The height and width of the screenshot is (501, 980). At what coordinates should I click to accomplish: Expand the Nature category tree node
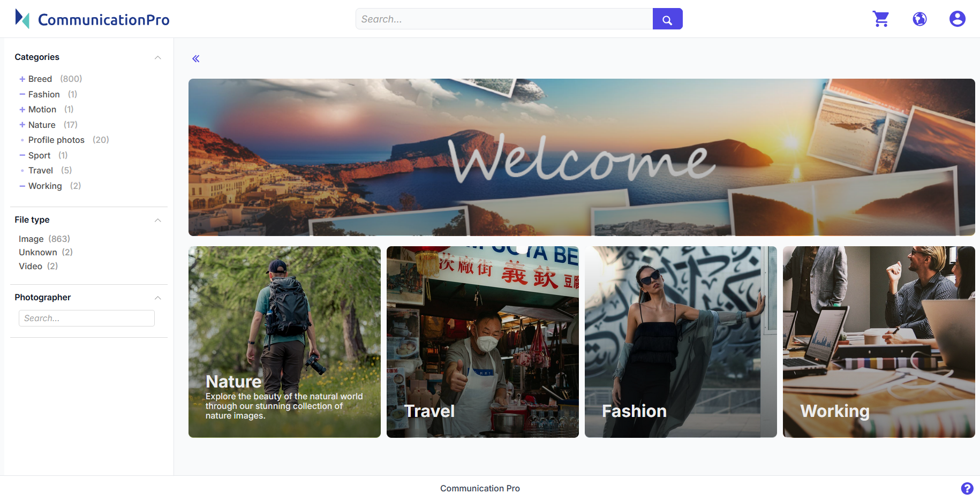click(22, 125)
